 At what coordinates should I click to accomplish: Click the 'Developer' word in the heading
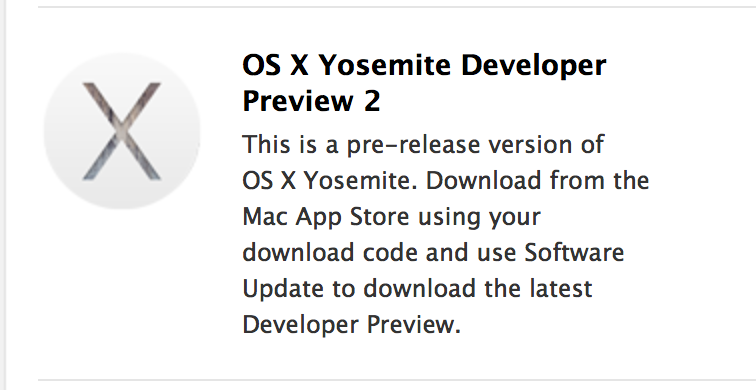(x=533, y=68)
